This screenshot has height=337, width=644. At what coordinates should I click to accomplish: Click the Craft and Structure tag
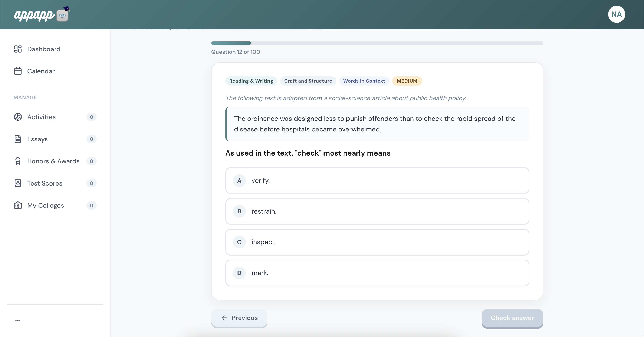coord(308,81)
